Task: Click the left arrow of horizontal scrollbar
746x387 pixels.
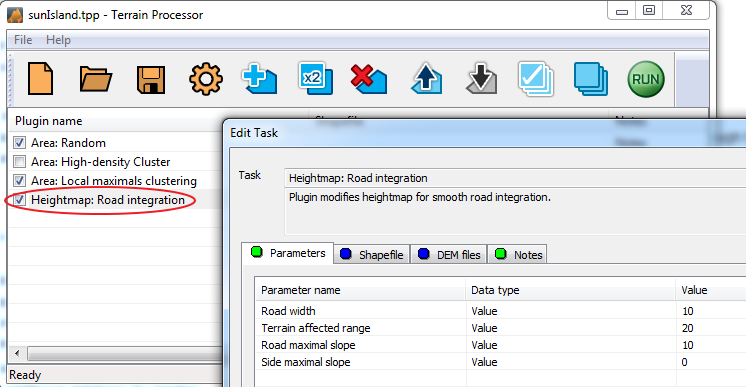Action: (18, 353)
